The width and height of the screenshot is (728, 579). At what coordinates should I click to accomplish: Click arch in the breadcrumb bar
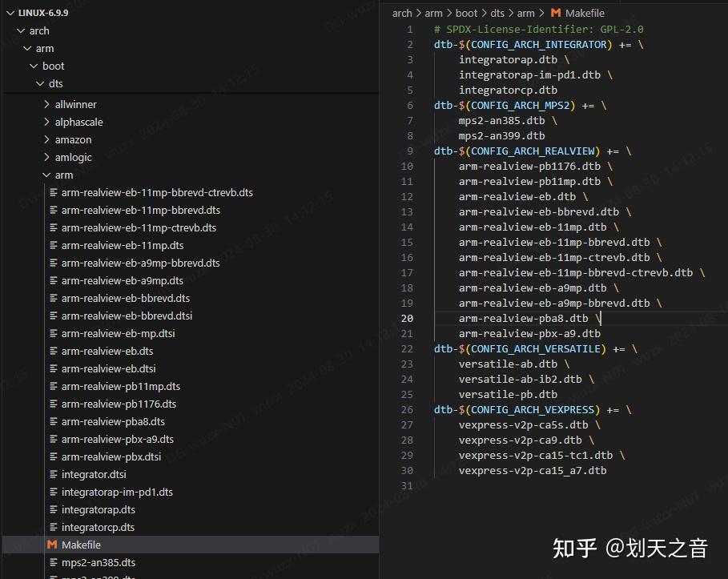click(x=402, y=13)
